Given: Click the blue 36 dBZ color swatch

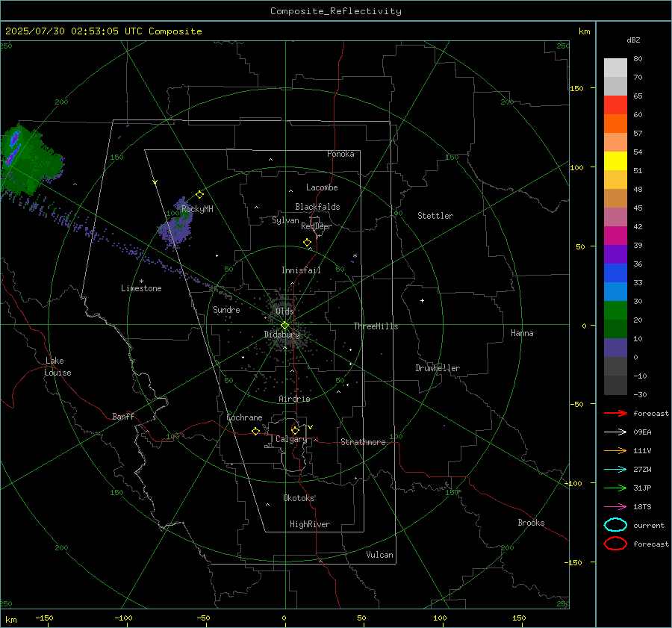Looking at the screenshot, I should coord(615,273).
